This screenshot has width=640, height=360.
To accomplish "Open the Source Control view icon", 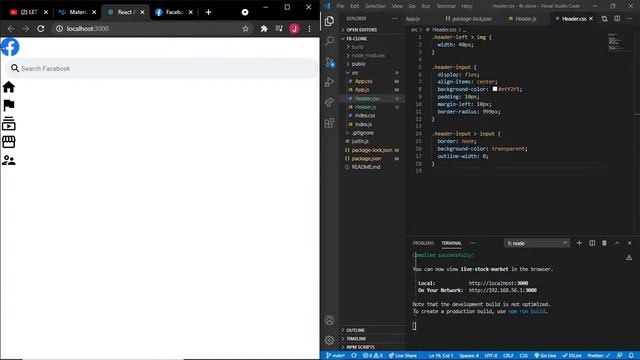I will 329,62.
